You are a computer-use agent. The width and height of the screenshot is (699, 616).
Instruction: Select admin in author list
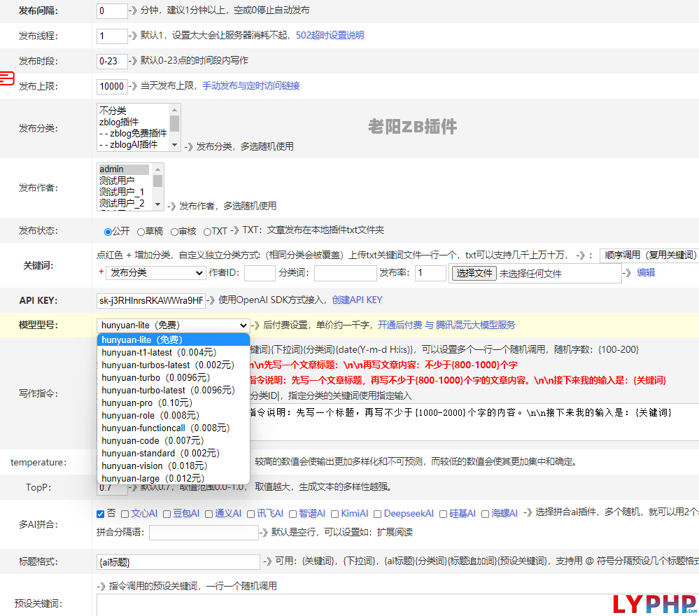124,169
